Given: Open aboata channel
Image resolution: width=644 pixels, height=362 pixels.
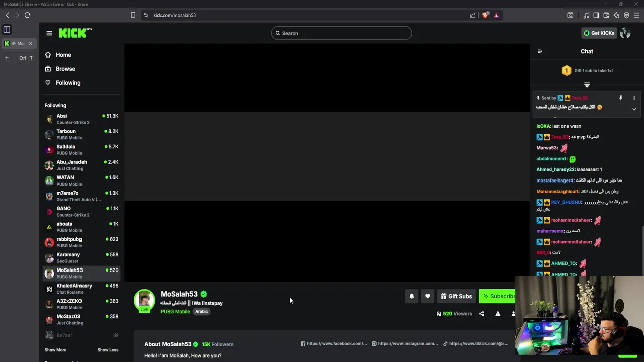Looking at the screenshot, I should [82, 227].
